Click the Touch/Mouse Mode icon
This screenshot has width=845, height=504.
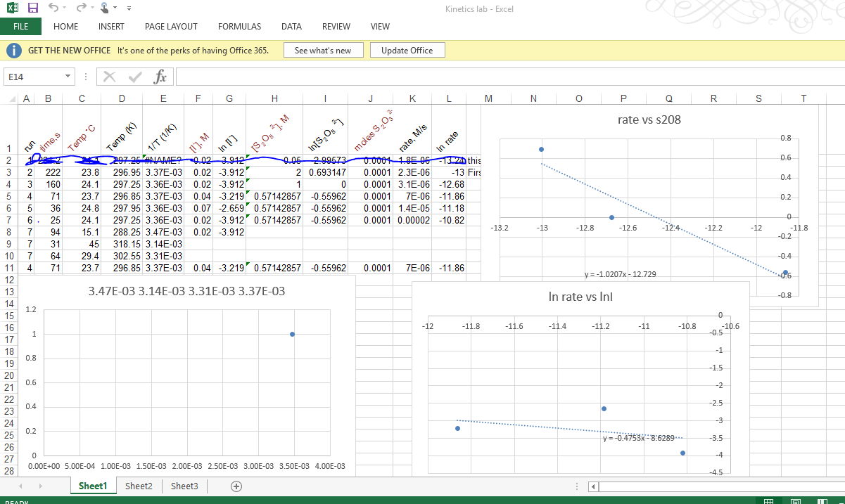coord(104,8)
